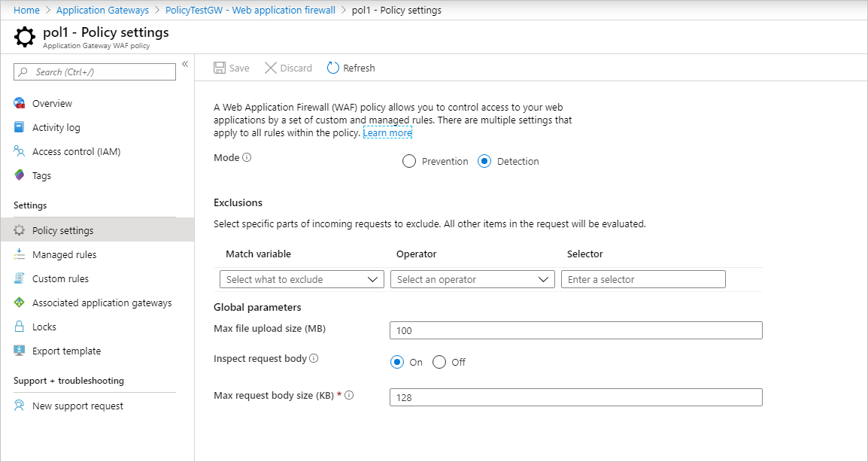Follow the Learn more link
Image resolution: width=868 pixels, height=462 pixels.
tap(387, 133)
